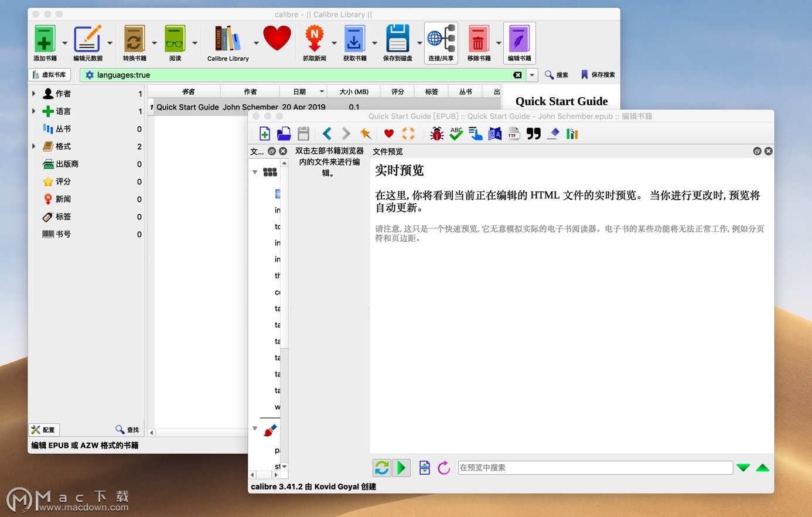Image resolution: width=812 pixels, height=517 pixels.
Task: Click the back arrow in editor toolbar
Action: (x=327, y=134)
